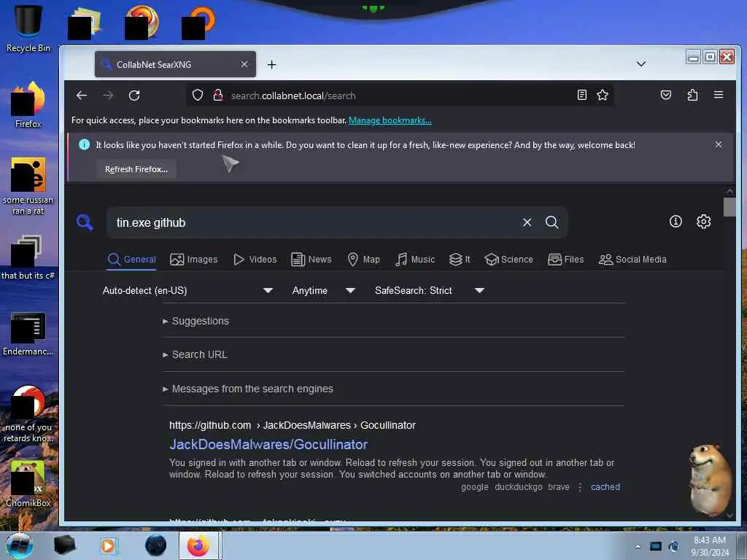This screenshot has width=747, height=560.
Task: Switch to the News category tab
Action: (311, 260)
